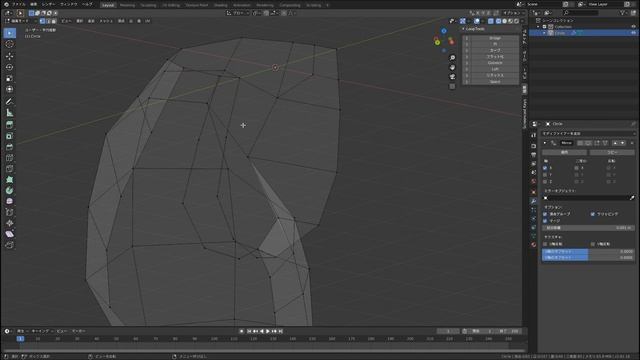This screenshot has width=640, height=360.
Task: Click the Gstretch button in LoopTools
Action: 495,63
